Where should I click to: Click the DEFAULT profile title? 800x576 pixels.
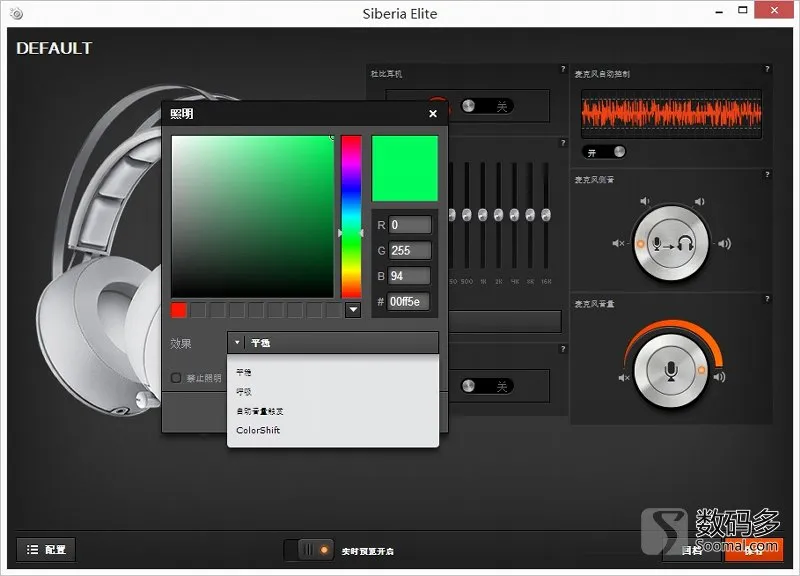pos(54,48)
